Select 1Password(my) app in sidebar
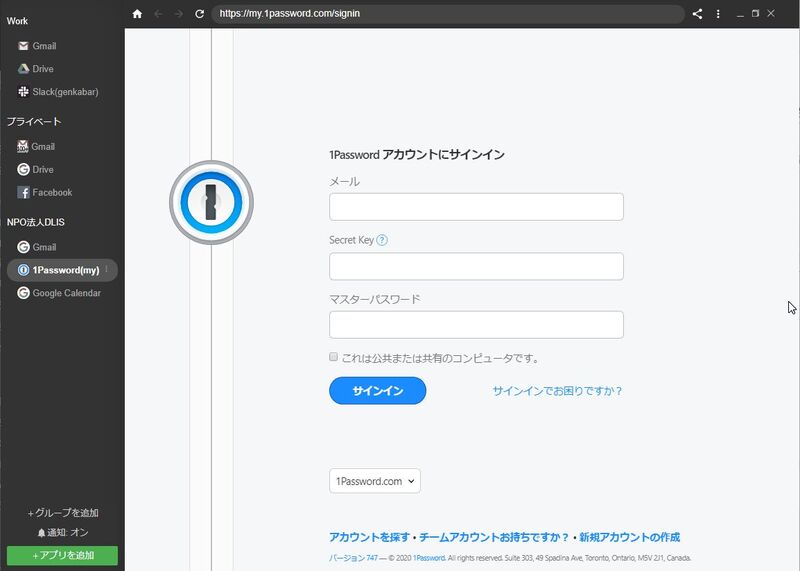The height and width of the screenshot is (571, 800). pyautogui.click(x=62, y=270)
